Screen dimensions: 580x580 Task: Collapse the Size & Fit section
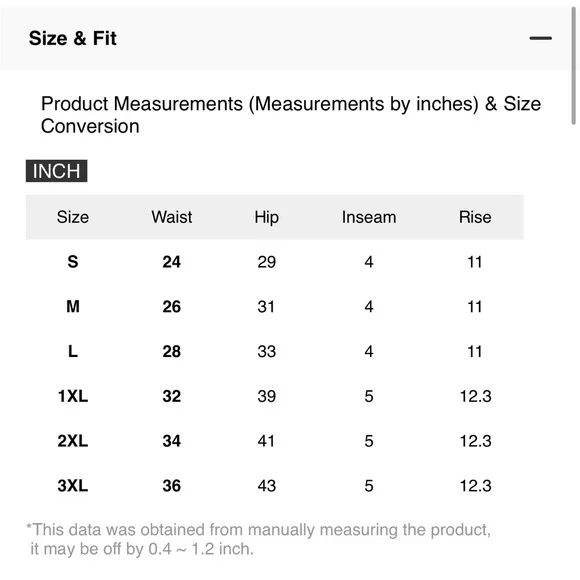[540, 38]
